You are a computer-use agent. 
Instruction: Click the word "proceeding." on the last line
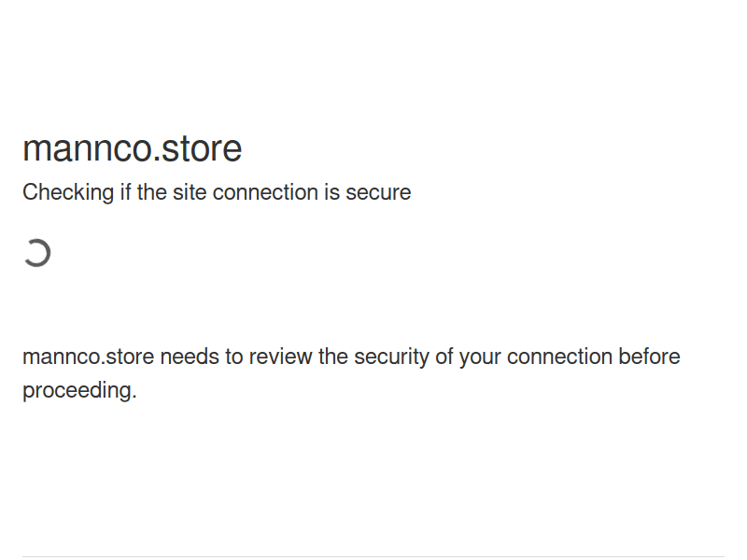[79, 391]
